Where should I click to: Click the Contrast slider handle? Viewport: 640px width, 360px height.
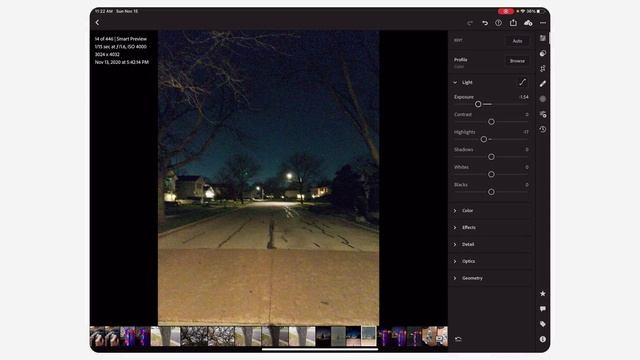click(x=491, y=122)
